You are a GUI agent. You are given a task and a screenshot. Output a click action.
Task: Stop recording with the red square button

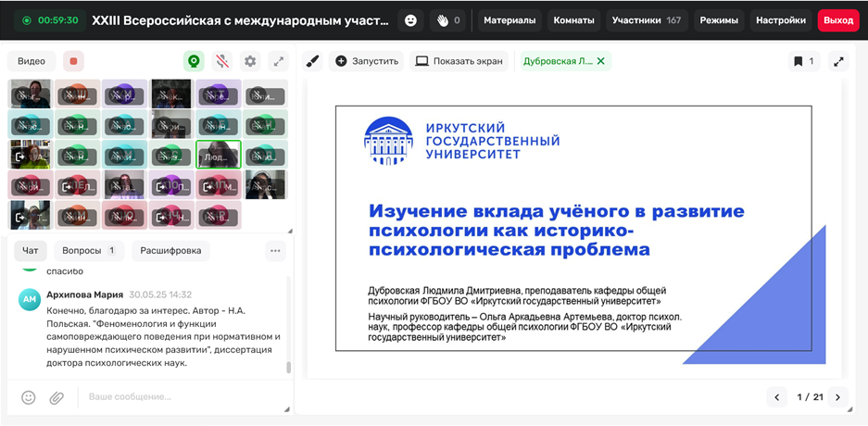click(x=73, y=61)
